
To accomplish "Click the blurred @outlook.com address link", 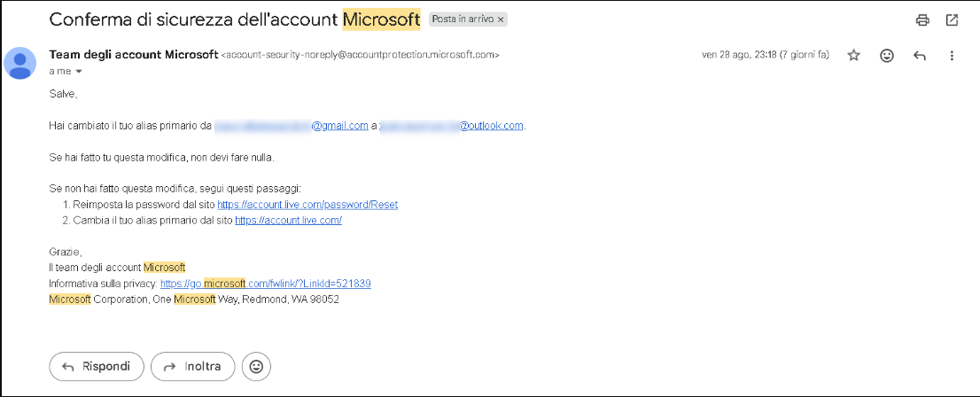I will (x=451, y=126).
